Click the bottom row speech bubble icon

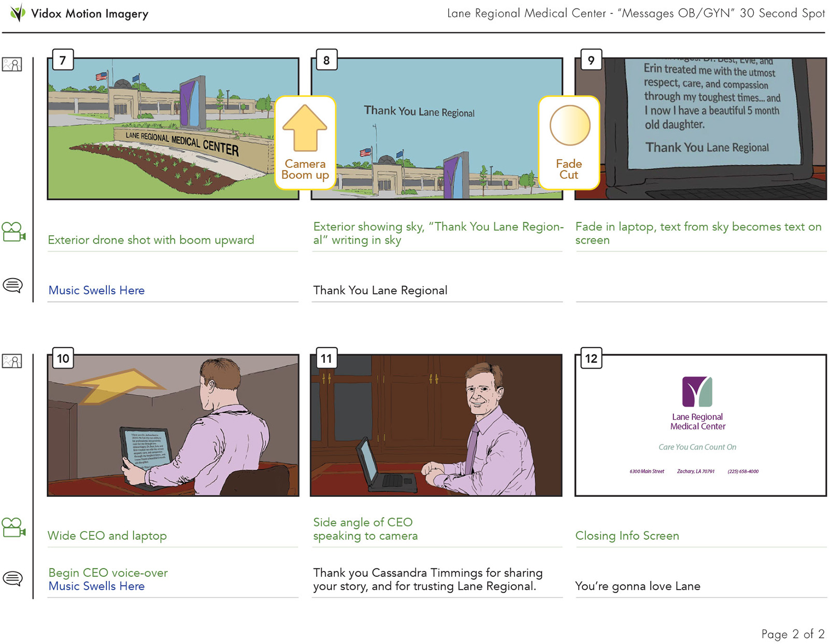pos(13,578)
